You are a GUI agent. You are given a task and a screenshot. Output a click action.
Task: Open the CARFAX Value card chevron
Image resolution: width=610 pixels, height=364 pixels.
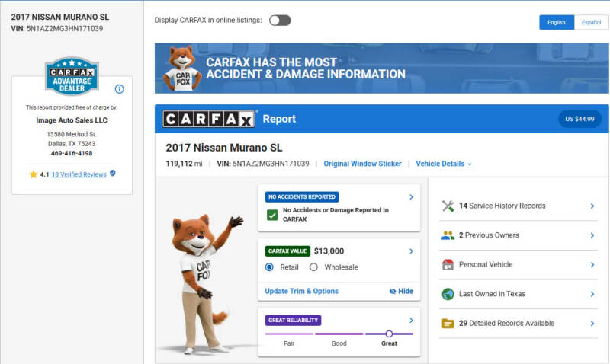coord(411,251)
